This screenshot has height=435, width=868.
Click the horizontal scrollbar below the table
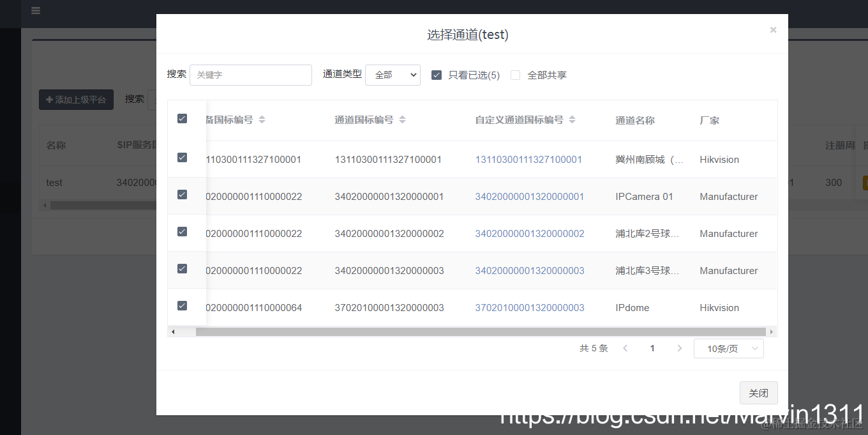(472, 331)
